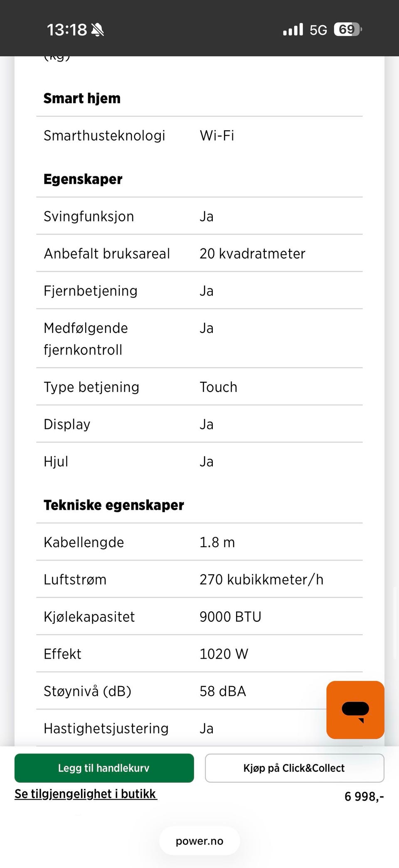Image resolution: width=399 pixels, height=868 pixels.
Task: Tap the power.no address pill
Action: (199, 841)
